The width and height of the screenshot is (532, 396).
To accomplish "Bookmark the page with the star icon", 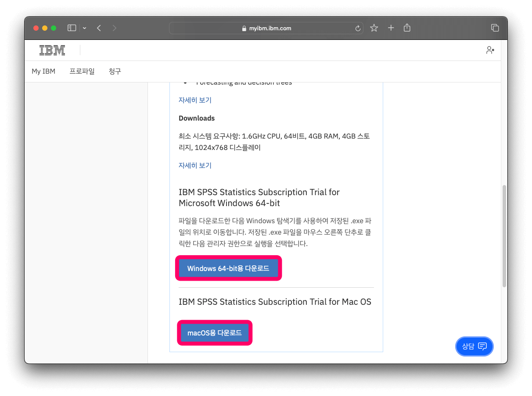I will click(x=374, y=28).
